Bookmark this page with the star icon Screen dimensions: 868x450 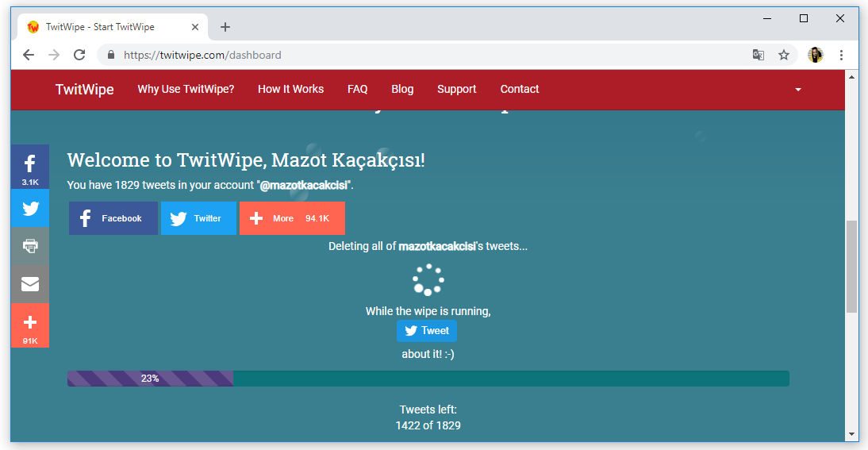784,55
